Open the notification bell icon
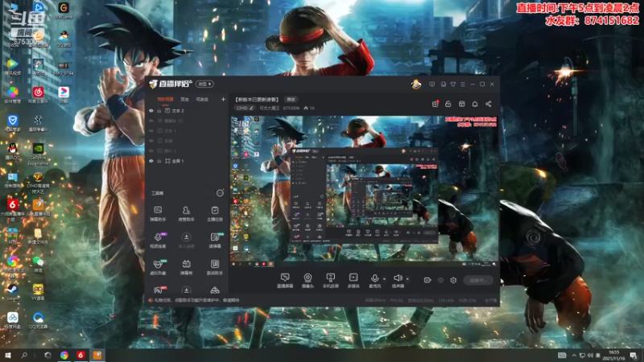Screen dimensions: 644x362 (475, 104)
